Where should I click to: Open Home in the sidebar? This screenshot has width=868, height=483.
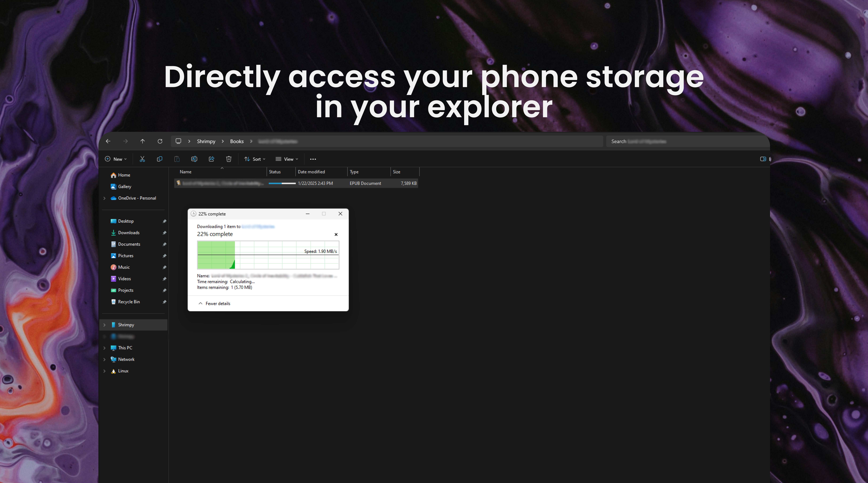coord(124,175)
